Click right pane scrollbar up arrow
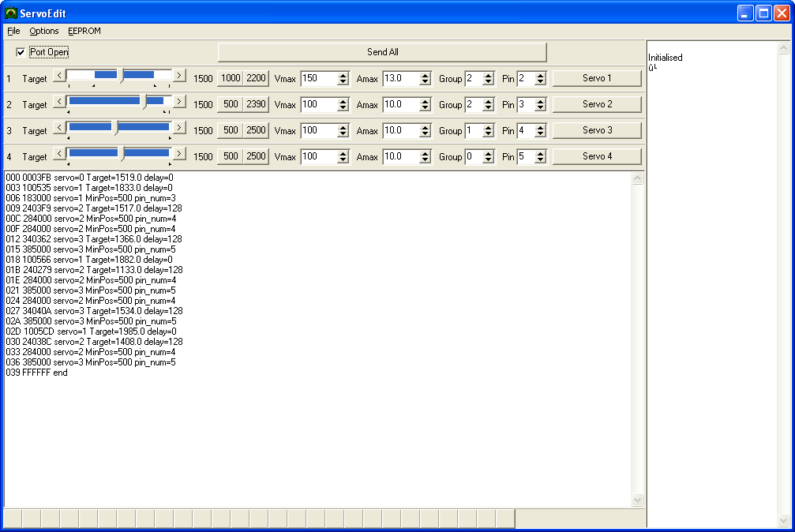 [783, 47]
